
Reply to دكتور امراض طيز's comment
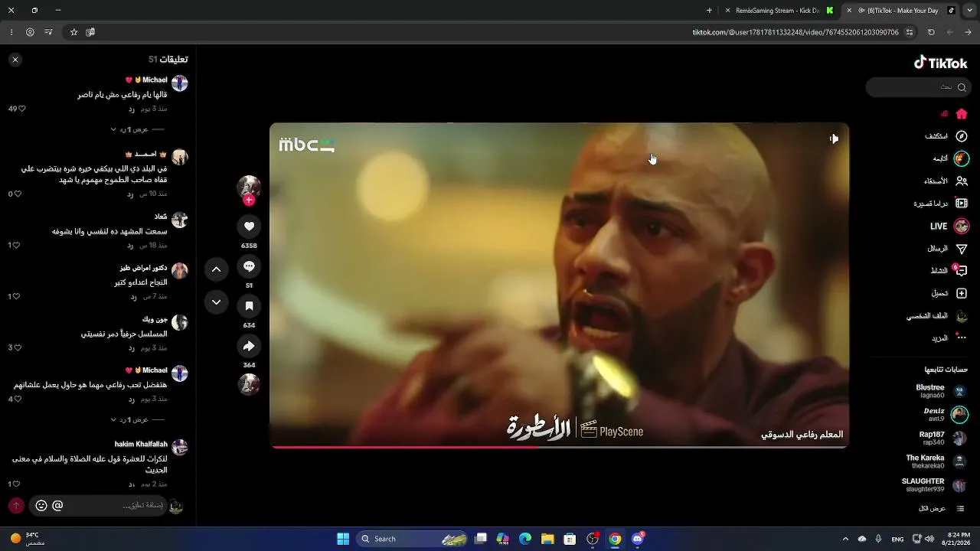133,297
